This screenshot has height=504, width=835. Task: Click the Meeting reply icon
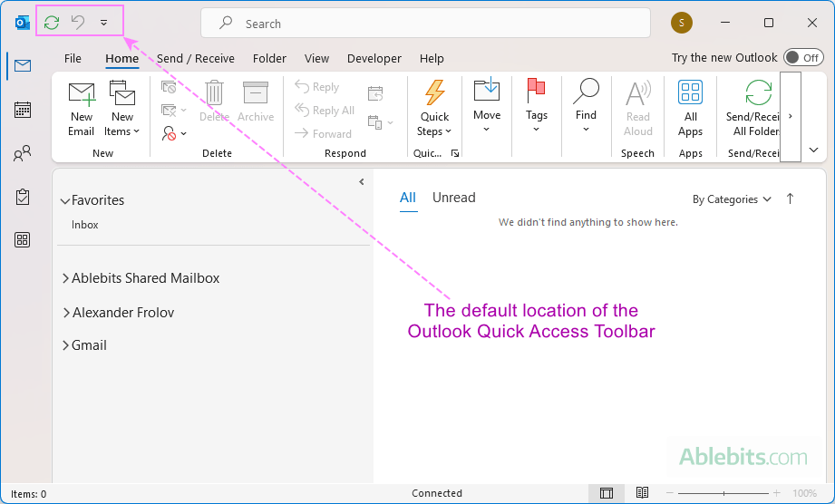coord(376,93)
